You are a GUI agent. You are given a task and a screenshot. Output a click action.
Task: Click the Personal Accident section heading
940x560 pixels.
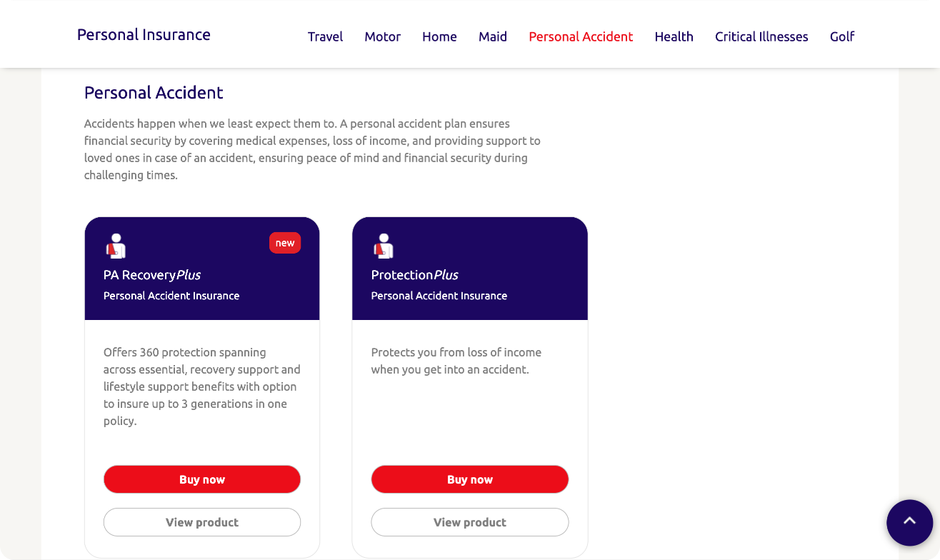(x=154, y=93)
